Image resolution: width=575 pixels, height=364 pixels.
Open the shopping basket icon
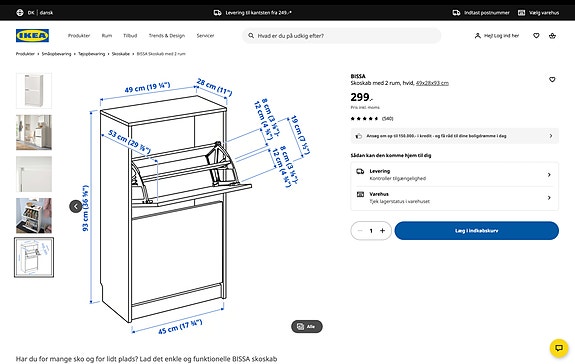[552, 36]
